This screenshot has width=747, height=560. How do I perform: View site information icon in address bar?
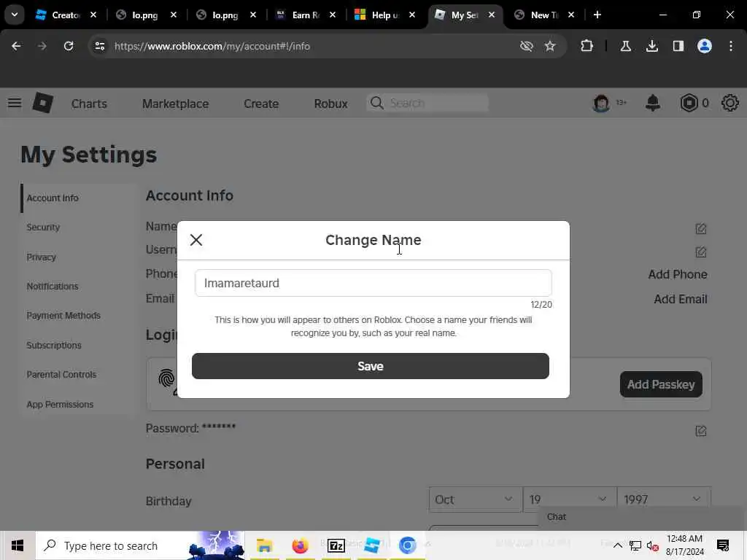(x=100, y=46)
